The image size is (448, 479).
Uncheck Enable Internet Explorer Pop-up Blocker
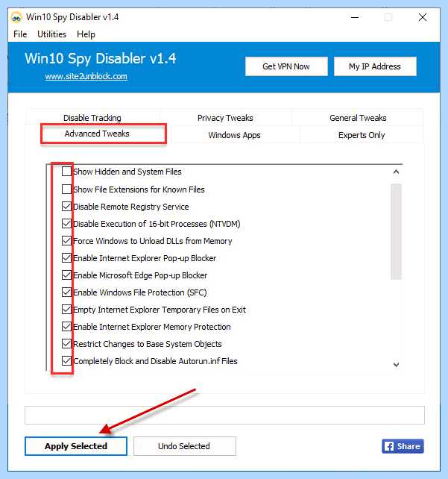tap(66, 257)
